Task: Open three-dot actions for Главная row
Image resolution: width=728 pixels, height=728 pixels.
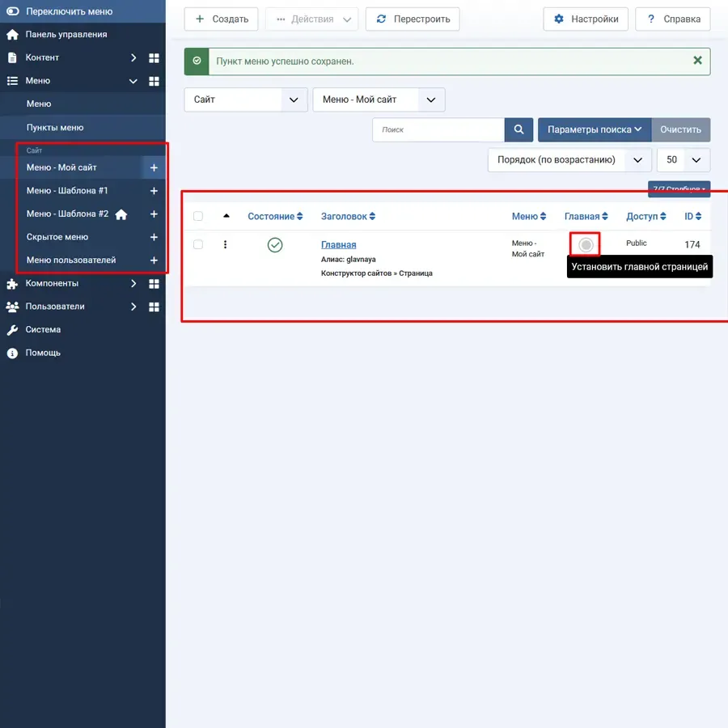Action: click(226, 244)
